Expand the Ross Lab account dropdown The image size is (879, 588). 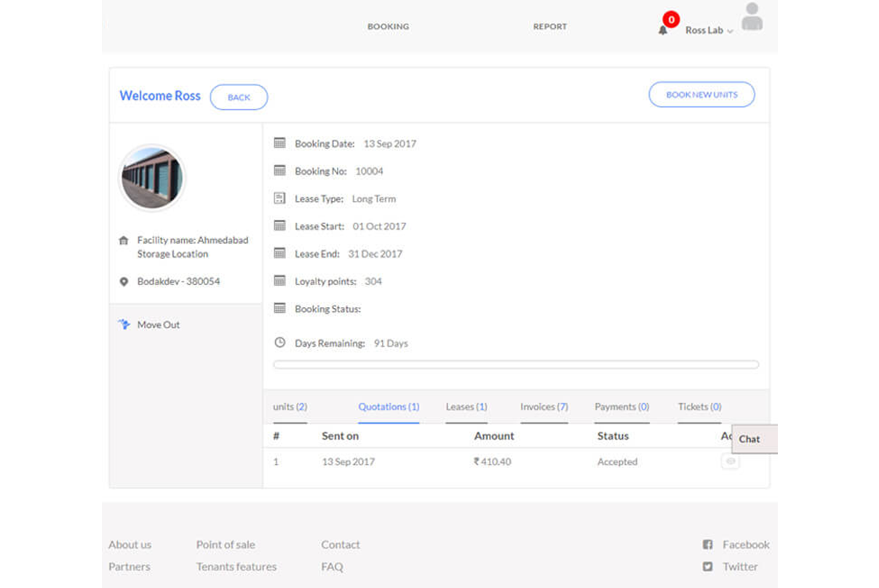pos(709,31)
